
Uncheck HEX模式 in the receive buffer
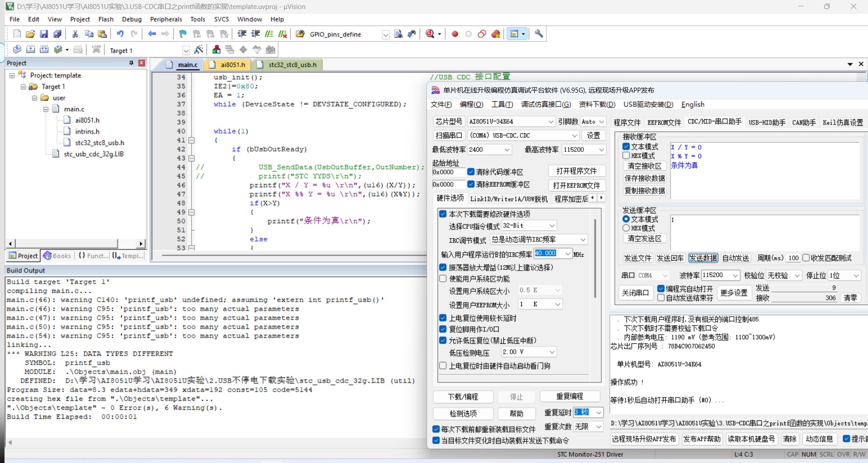click(x=626, y=156)
